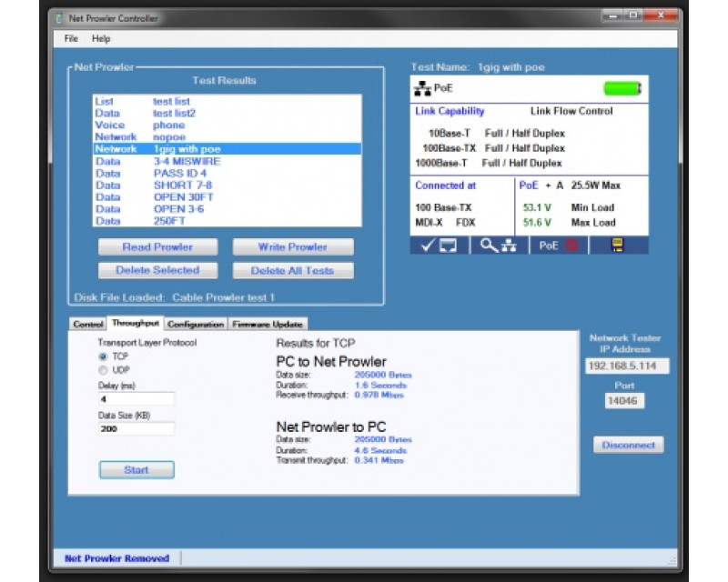728x582 pixels.
Task: Click the Data Size (KB) input field
Action: (136, 429)
